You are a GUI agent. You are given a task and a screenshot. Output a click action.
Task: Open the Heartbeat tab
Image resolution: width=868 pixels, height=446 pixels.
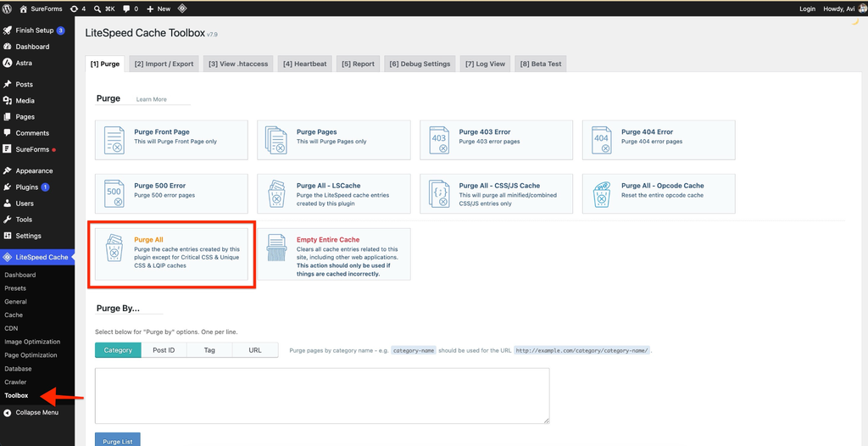click(x=304, y=64)
